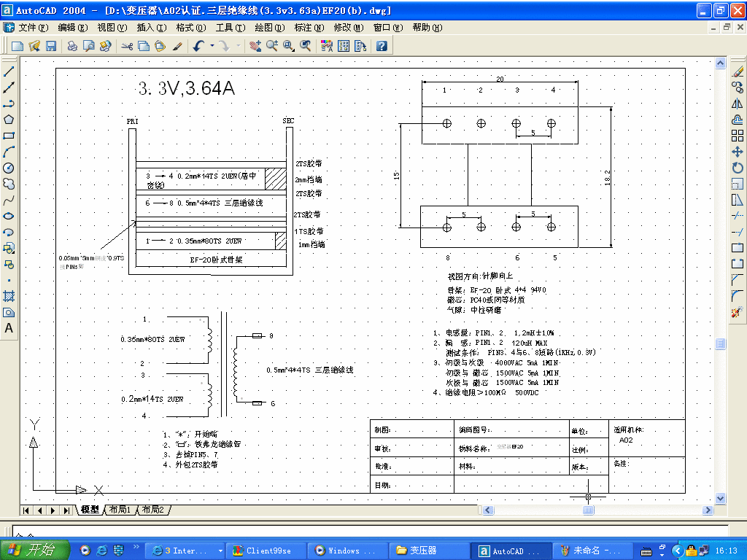Open the 标注(N) menu

[x=309, y=28]
